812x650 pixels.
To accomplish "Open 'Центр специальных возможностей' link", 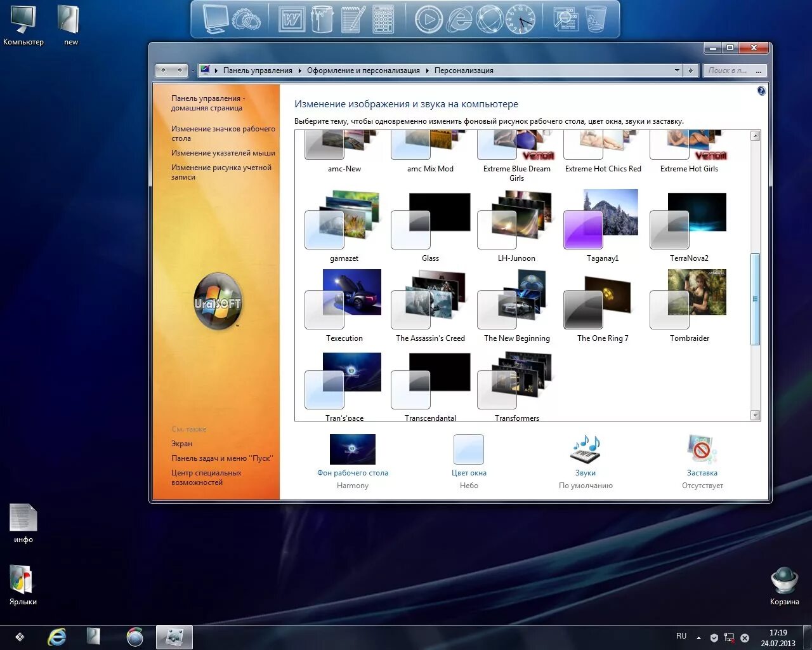I will click(206, 477).
